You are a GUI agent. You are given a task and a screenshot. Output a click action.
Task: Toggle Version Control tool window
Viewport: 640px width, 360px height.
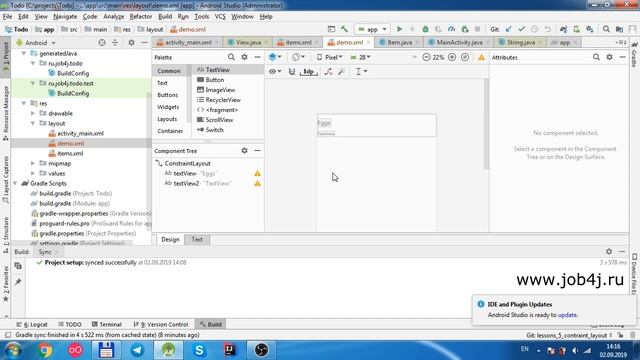161,324
